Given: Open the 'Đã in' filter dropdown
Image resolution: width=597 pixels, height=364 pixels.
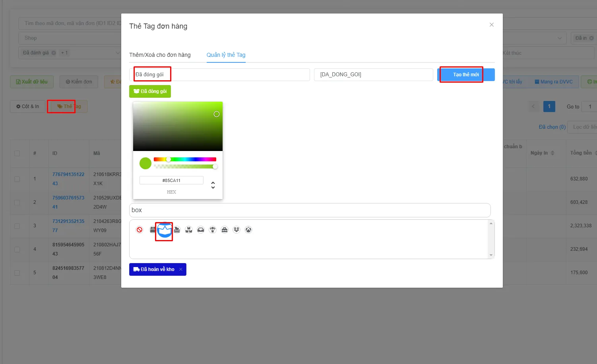Looking at the screenshot, I should [583, 38].
